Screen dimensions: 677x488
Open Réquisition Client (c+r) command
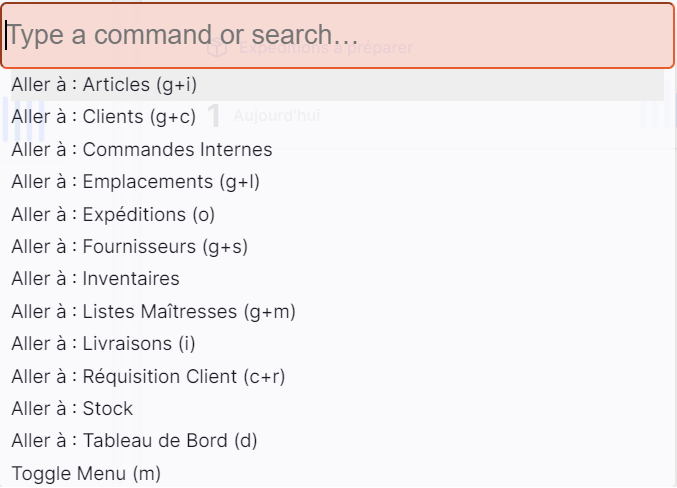point(338,376)
